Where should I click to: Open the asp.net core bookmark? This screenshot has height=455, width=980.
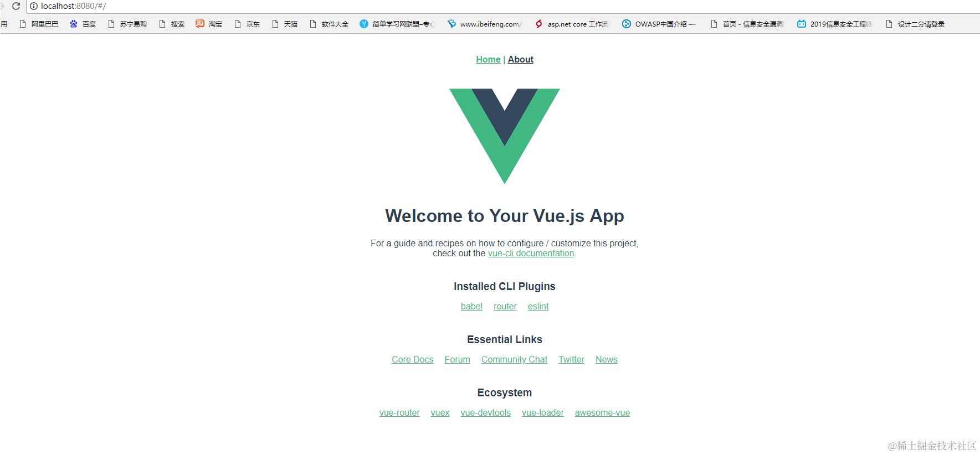[x=572, y=24]
